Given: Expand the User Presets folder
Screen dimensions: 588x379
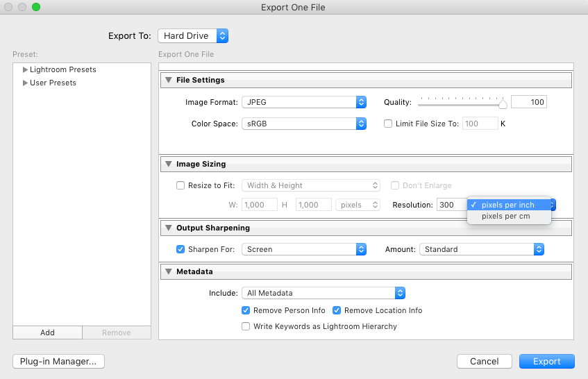Looking at the screenshot, I should (x=26, y=83).
